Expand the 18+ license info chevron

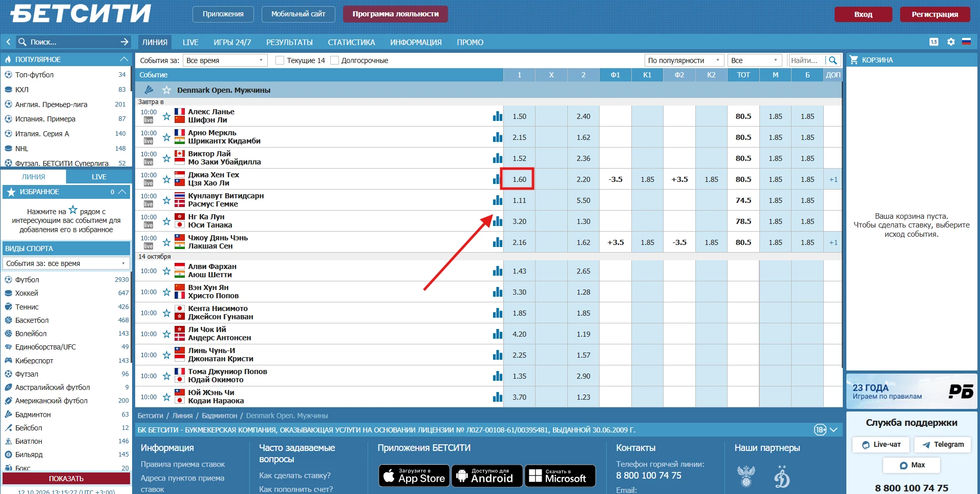click(x=833, y=430)
